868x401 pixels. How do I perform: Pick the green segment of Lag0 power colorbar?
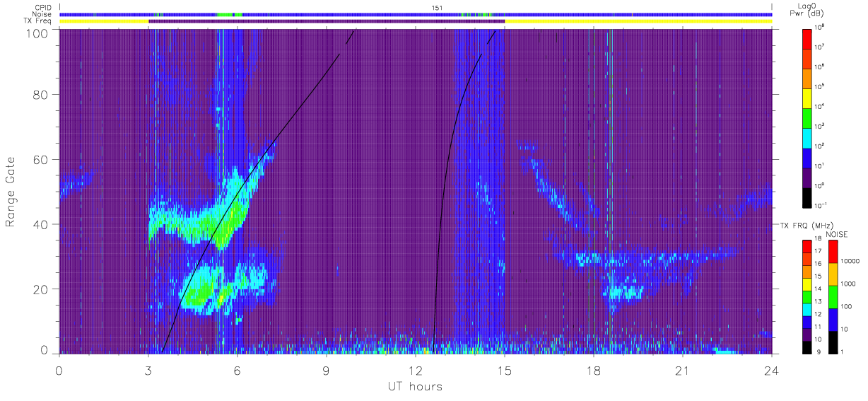[x=807, y=117]
